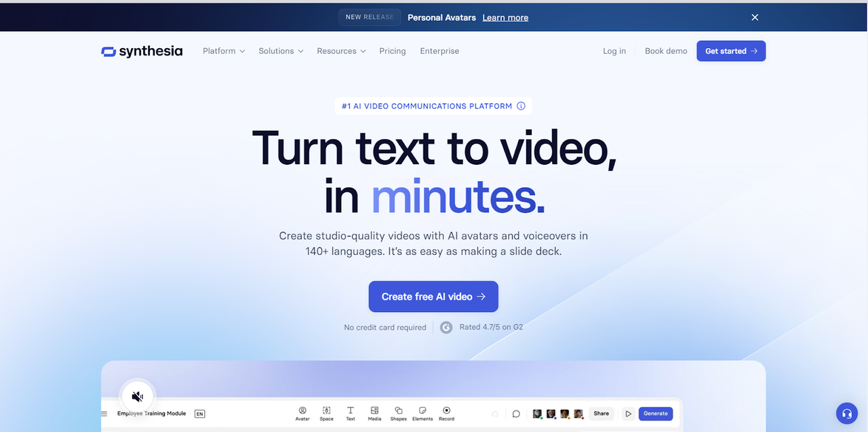The height and width of the screenshot is (432, 868).
Task: Click Create free AI video button
Action: pos(433,296)
